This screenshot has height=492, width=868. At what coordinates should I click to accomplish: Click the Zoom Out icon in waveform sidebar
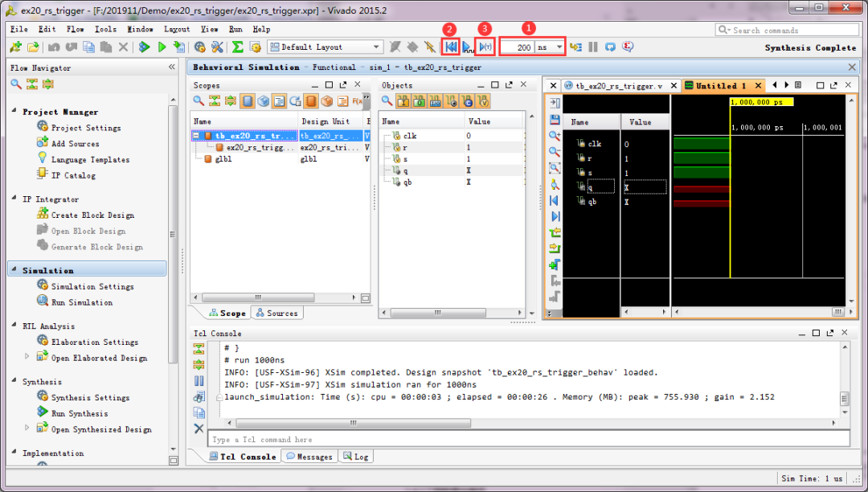(555, 151)
